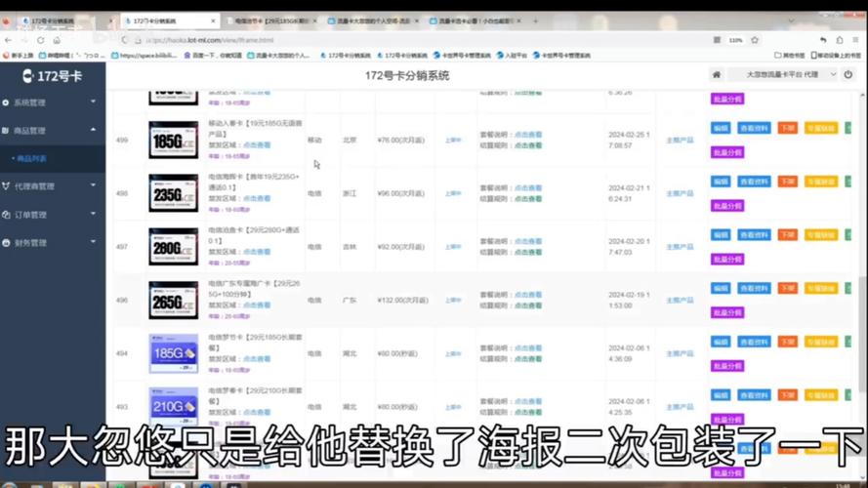Click the 185G thumbnail in row 499

pyautogui.click(x=173, y=140)
